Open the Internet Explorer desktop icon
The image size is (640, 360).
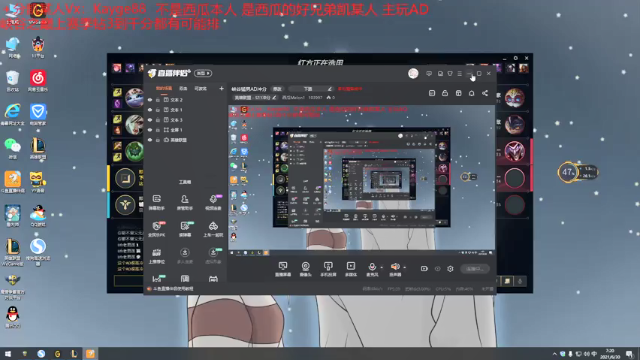point(13,114)
